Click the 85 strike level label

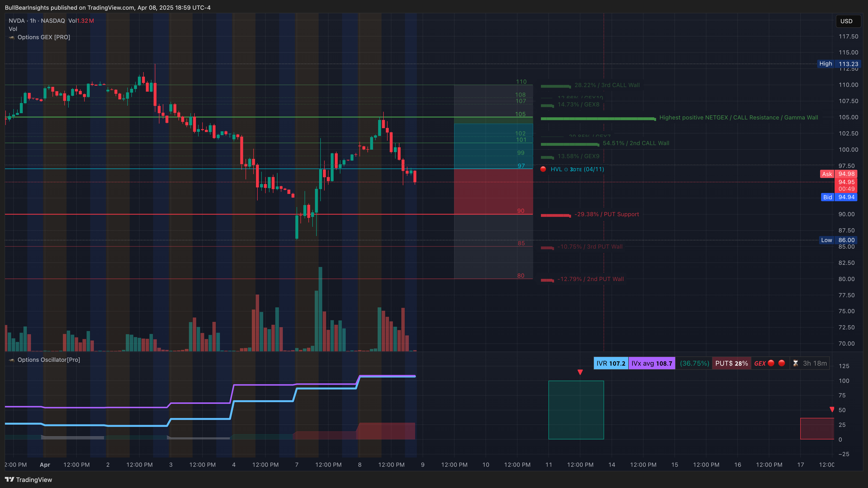[521, 243]
